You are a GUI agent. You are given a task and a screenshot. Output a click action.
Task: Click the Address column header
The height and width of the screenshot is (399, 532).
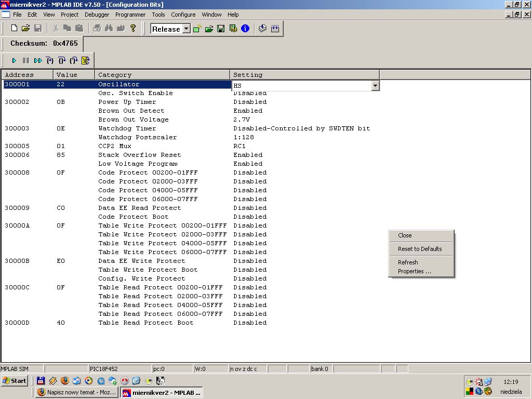click(28, 75)
